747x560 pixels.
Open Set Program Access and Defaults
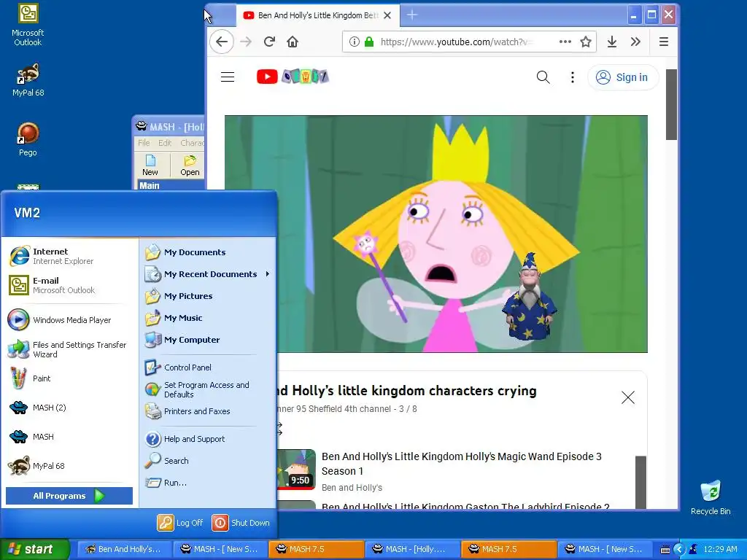[x=208, y=389]
